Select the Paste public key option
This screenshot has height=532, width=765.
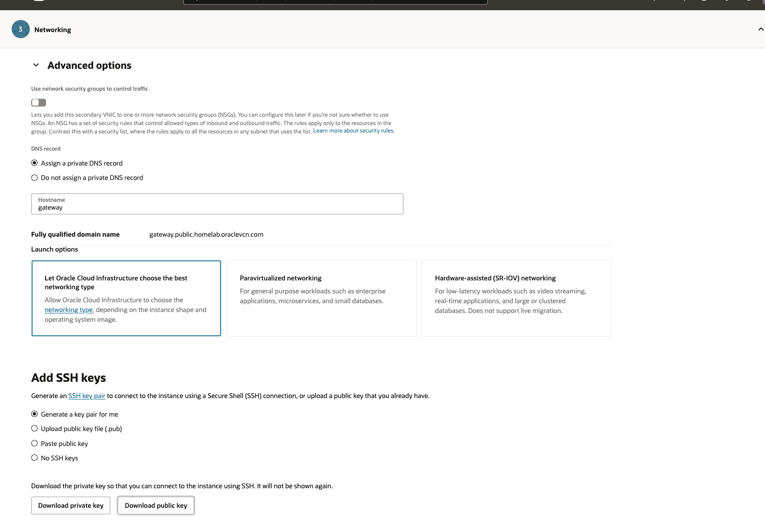pos(34,444)
